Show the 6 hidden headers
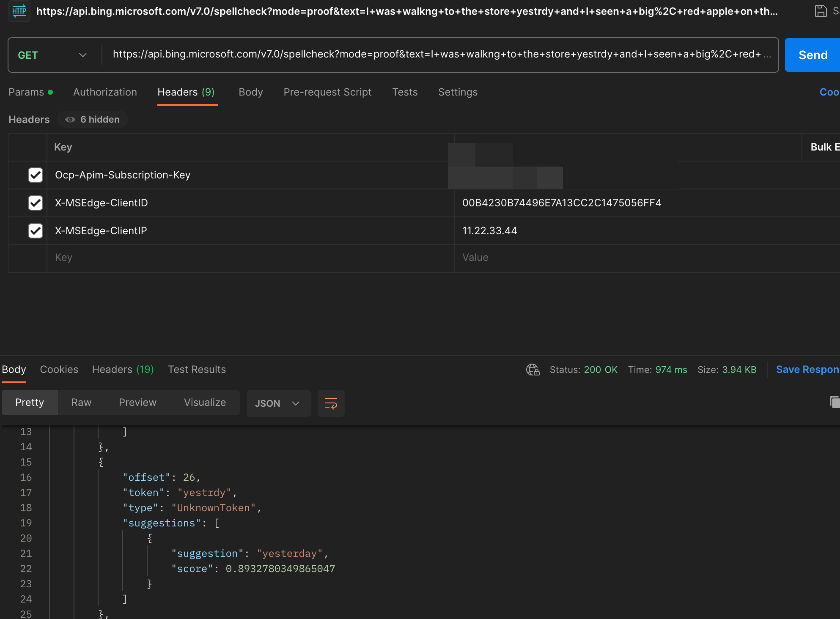 92,120
